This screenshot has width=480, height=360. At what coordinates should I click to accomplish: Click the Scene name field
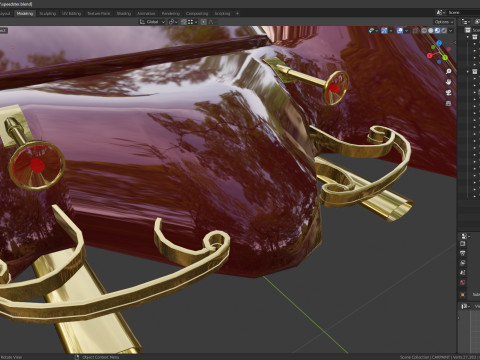tap(464, 13)
